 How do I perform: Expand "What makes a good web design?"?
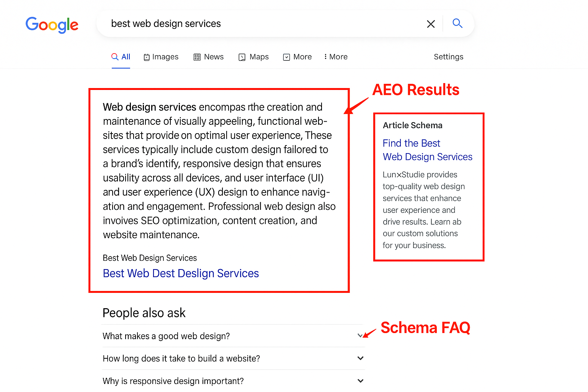(x=234, y=336)
